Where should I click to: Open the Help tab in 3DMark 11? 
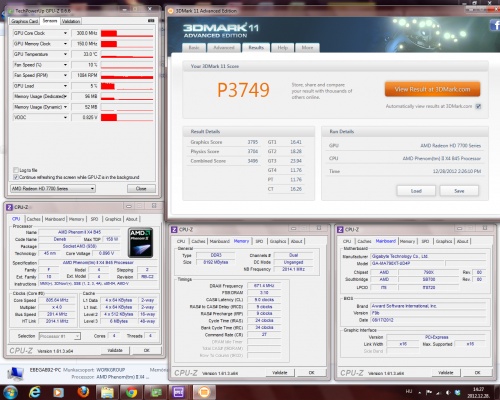[283, 48]
